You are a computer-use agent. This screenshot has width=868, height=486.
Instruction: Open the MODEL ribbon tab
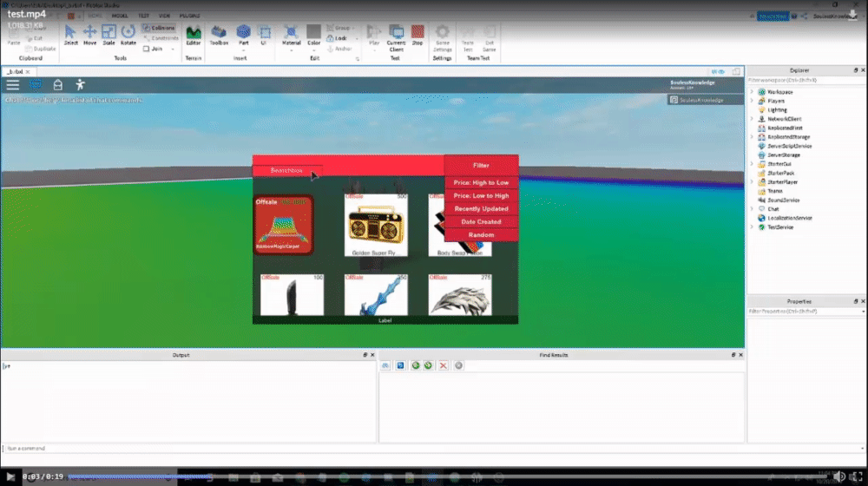click(x=120, y=16)
